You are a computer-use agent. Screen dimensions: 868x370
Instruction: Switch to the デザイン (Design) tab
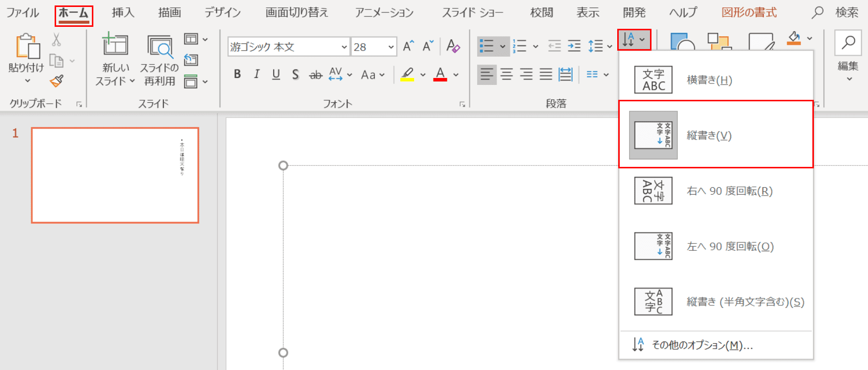(222, 12)
